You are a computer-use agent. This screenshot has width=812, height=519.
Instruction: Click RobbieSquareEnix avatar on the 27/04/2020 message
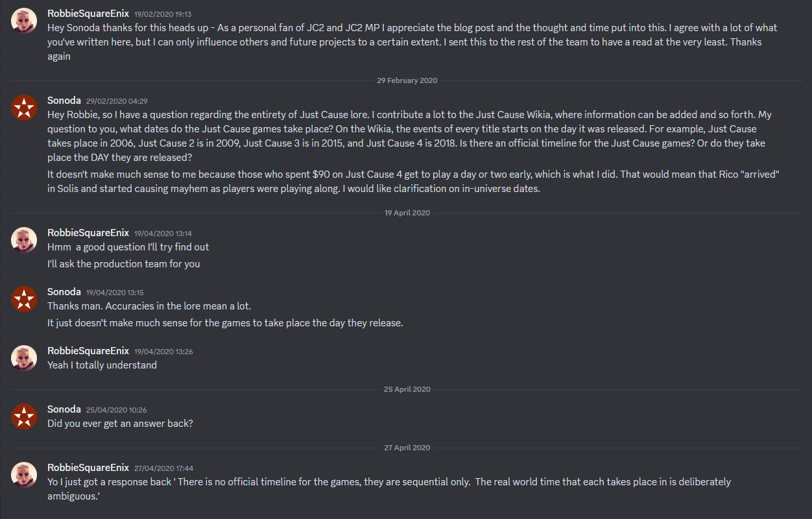click(24, 475)
